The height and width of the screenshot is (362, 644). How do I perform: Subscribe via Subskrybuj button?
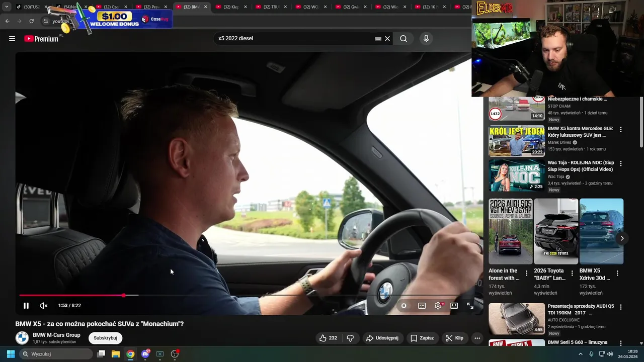point(105,338)
